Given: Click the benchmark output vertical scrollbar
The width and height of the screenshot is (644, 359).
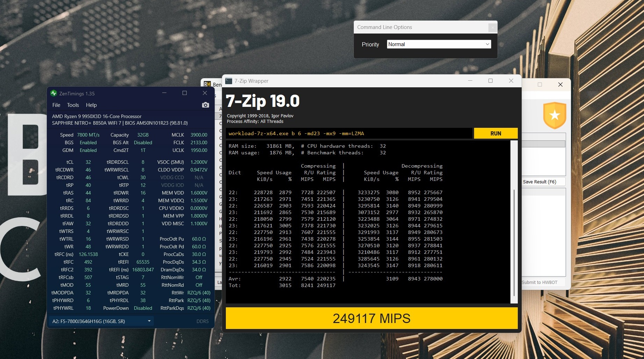Looking at the screenshot, I should [514, 241].
